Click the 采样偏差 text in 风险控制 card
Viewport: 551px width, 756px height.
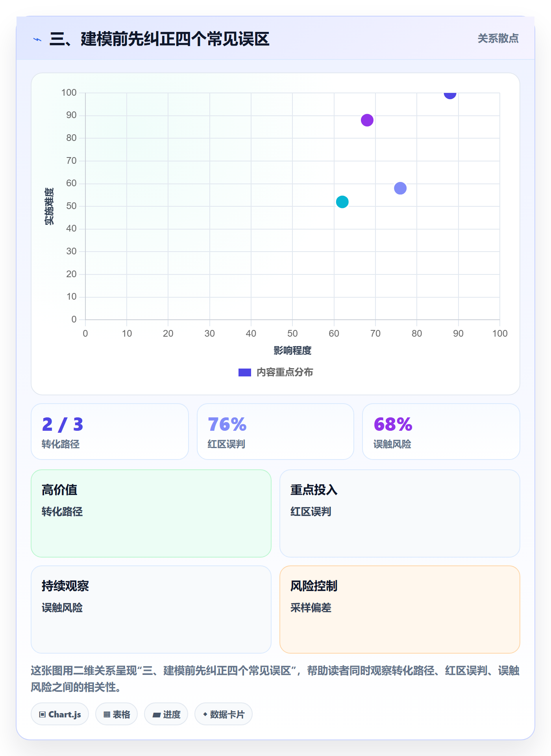click(311, 608)
